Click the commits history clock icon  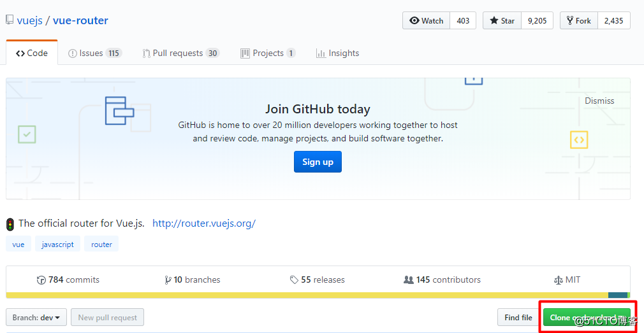pyautogui.click(x=41, y=280)
